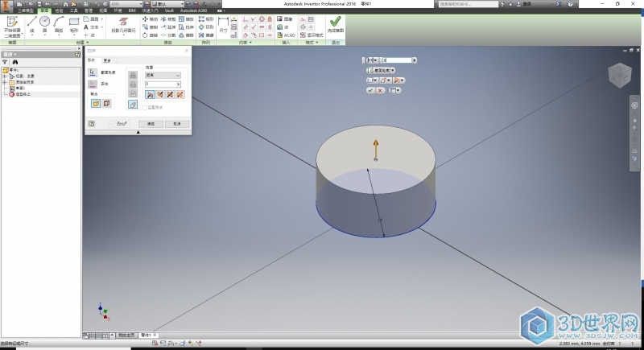Select the Text tool with A icon
The height and width of the screenshot is (350, 644).
(x=91, y=27)
